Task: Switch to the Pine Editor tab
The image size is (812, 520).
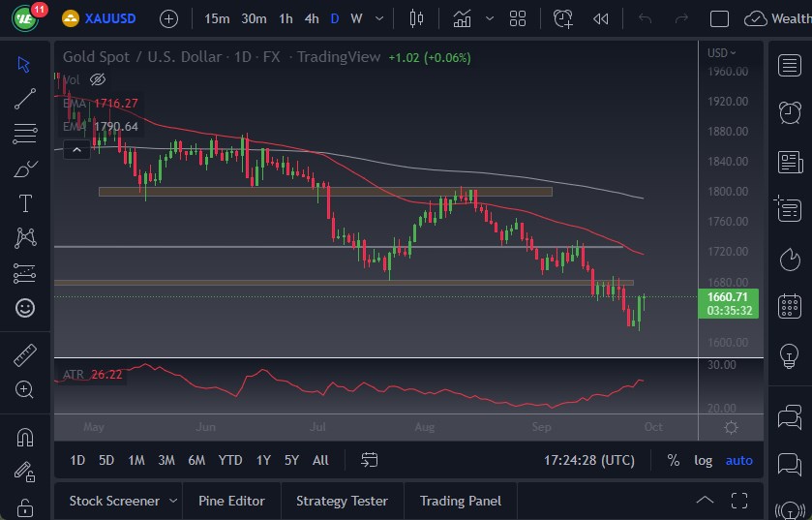Action: [231, 501]
